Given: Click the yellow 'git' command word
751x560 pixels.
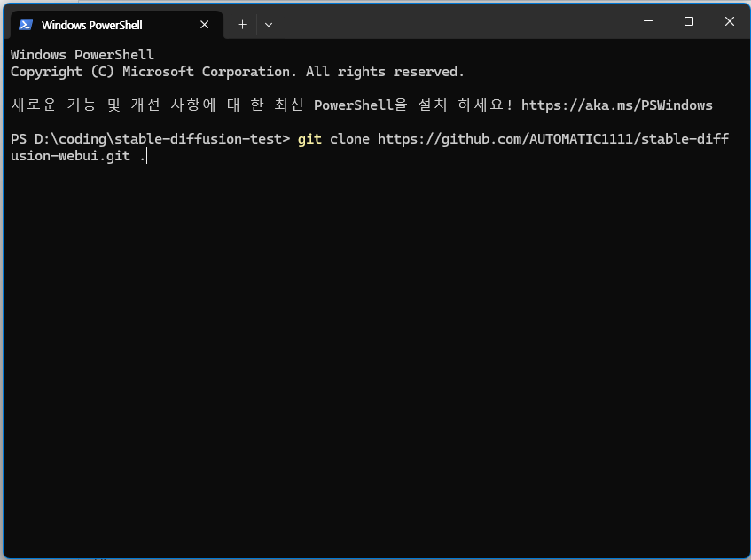Looking at the screenshot, I should coord(309,139).
